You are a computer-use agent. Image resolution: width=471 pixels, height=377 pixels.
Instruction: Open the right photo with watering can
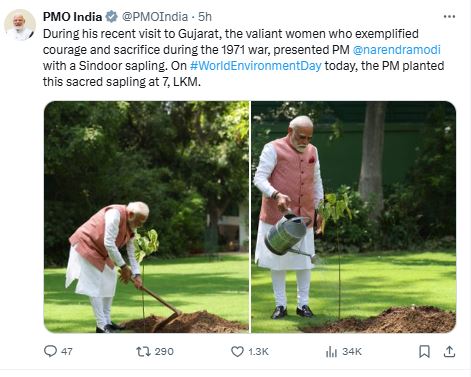click(354, 217)
